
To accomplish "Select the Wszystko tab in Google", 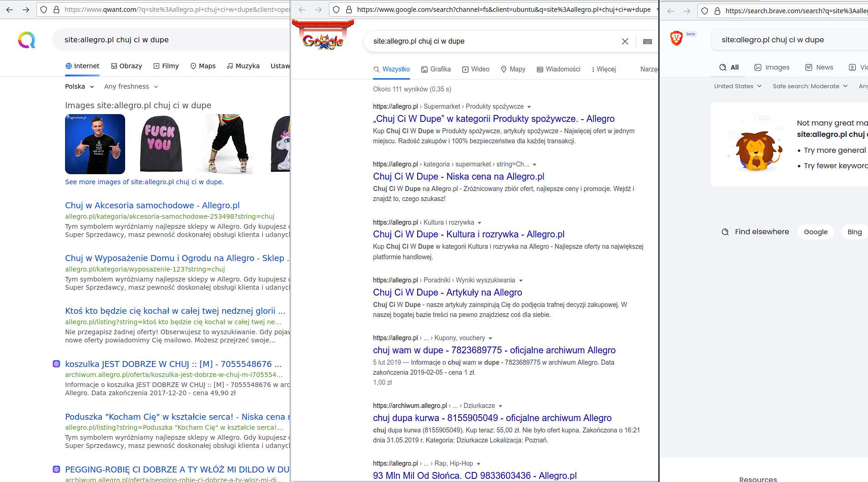I will pos(392,69).
